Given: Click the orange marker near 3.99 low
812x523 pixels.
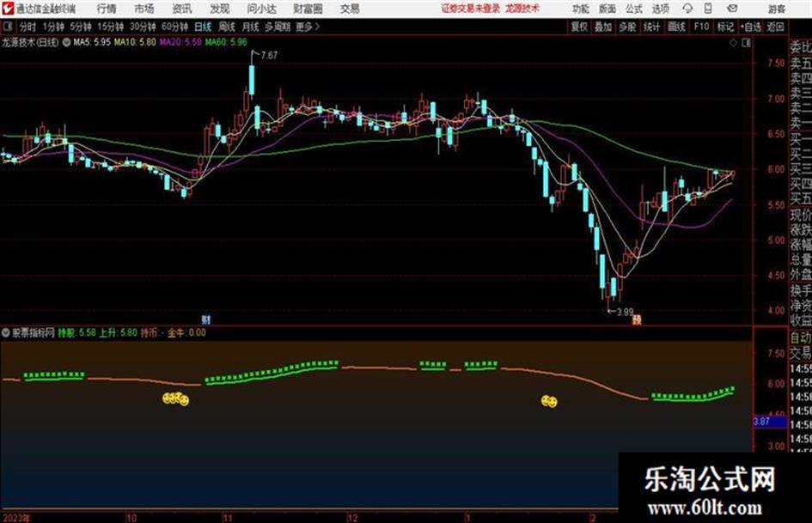Looking at the screenshot, I should (637, 320).
